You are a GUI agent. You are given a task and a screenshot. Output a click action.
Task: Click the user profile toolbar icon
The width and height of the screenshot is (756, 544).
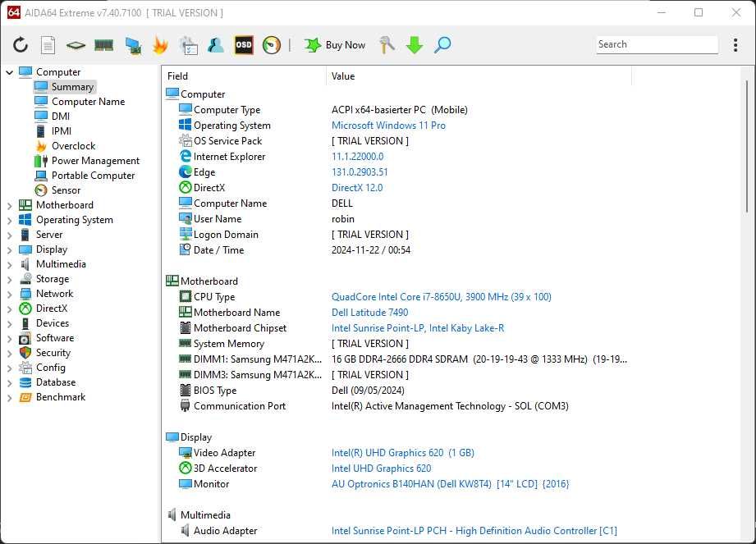(216, 45)
